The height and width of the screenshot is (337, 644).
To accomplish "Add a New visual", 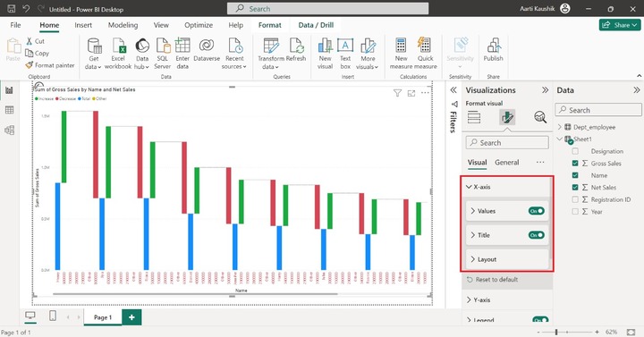I will [325, 54].
